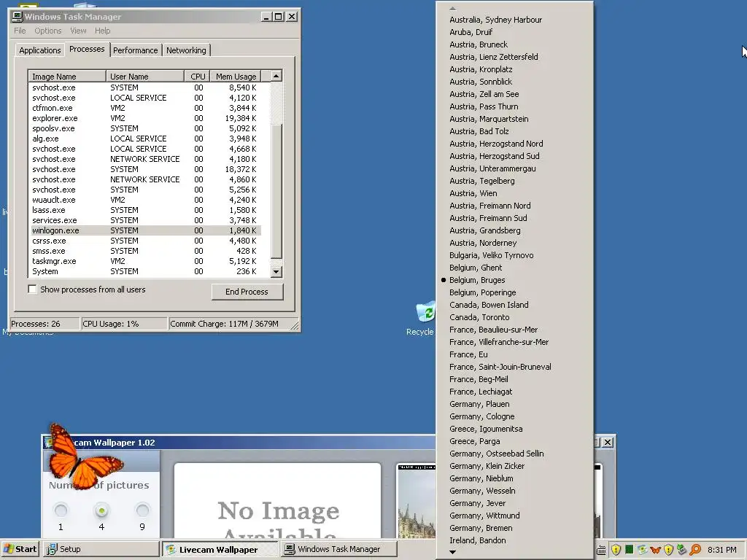Switch to the Performance tab

click(x=135, y=50)
